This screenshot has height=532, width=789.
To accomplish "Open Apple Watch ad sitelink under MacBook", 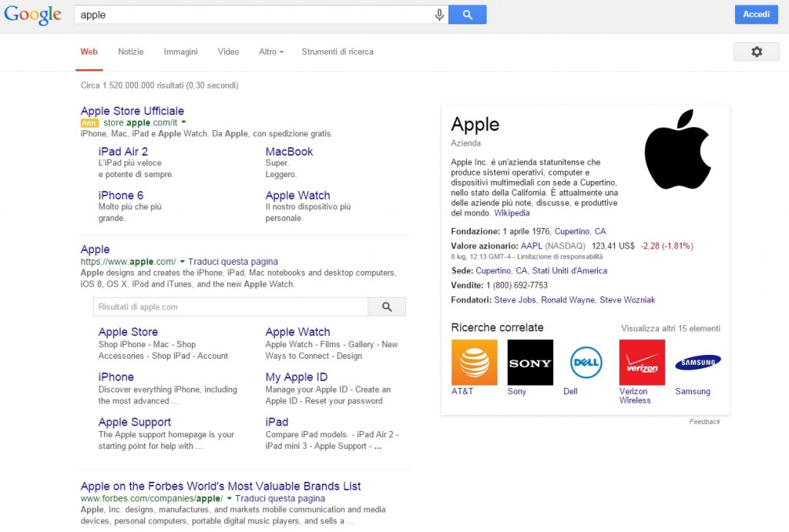I will 298,195.
